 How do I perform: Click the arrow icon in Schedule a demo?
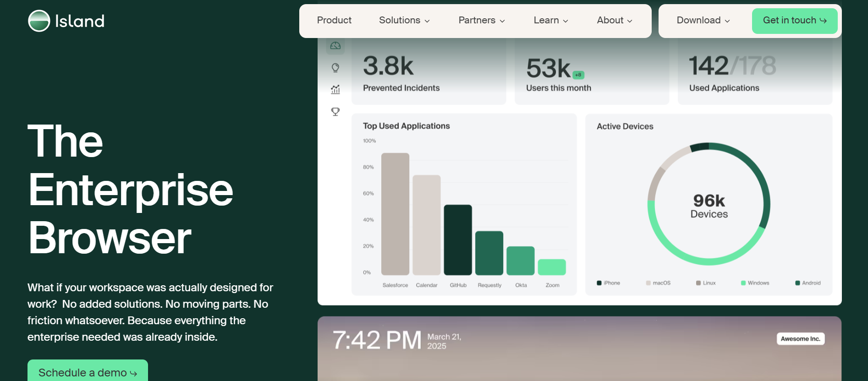(133, 374)
